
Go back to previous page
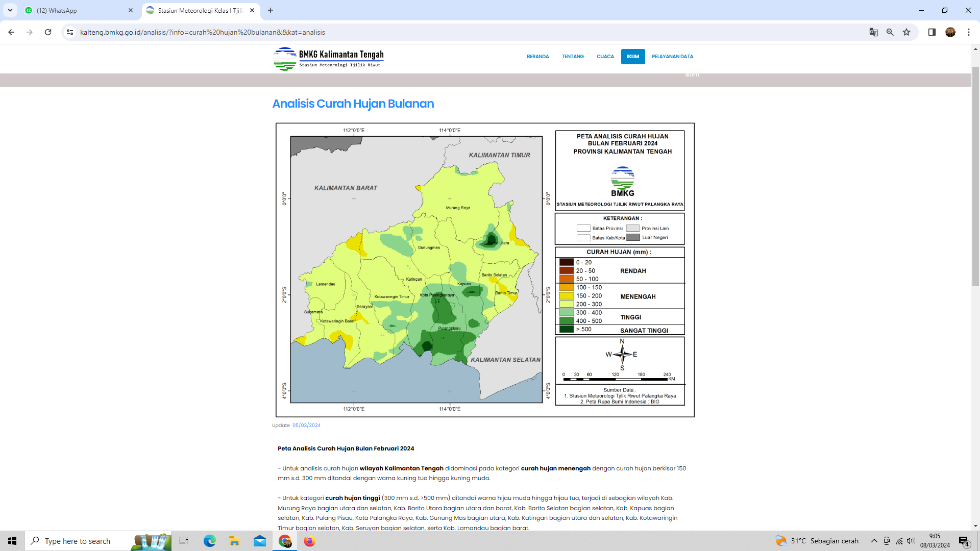click(x=11, y=32)
